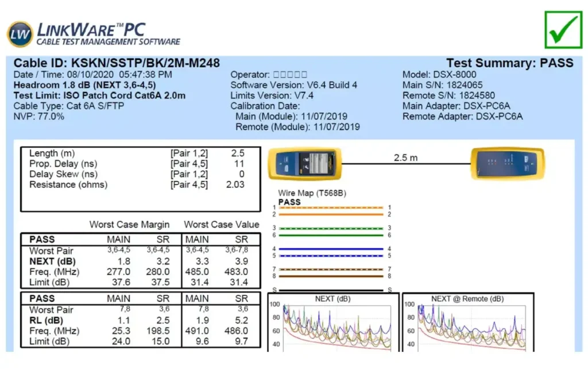Viewport: 588px width, 369px height.
Task: Open the NEXT (dB) graph
Action: click(333, 323)
